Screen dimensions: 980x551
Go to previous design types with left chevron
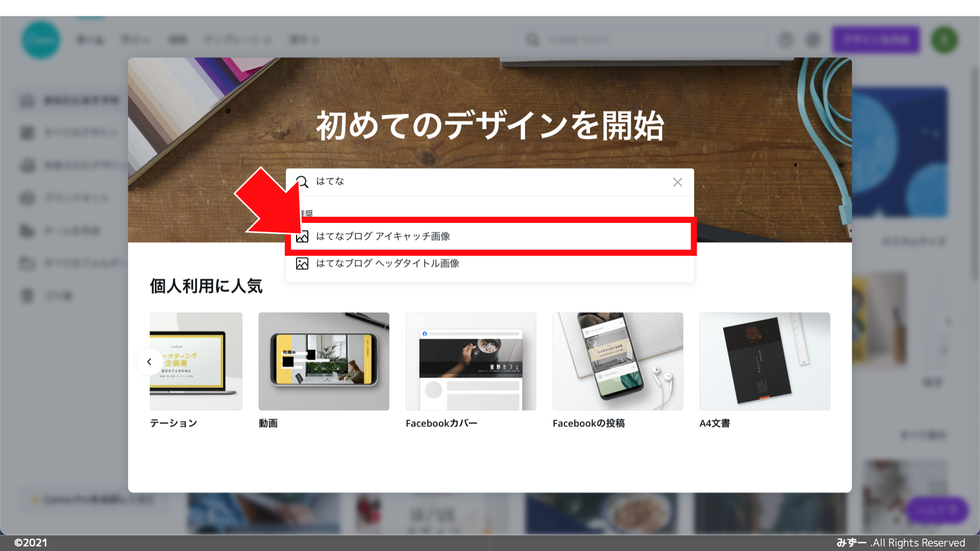point(149,362)
